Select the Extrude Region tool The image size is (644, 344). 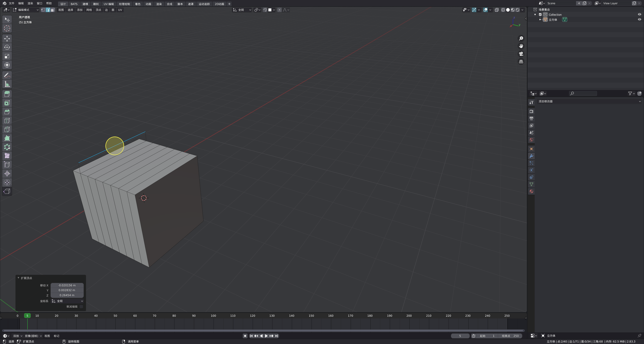tap(7, 94)
